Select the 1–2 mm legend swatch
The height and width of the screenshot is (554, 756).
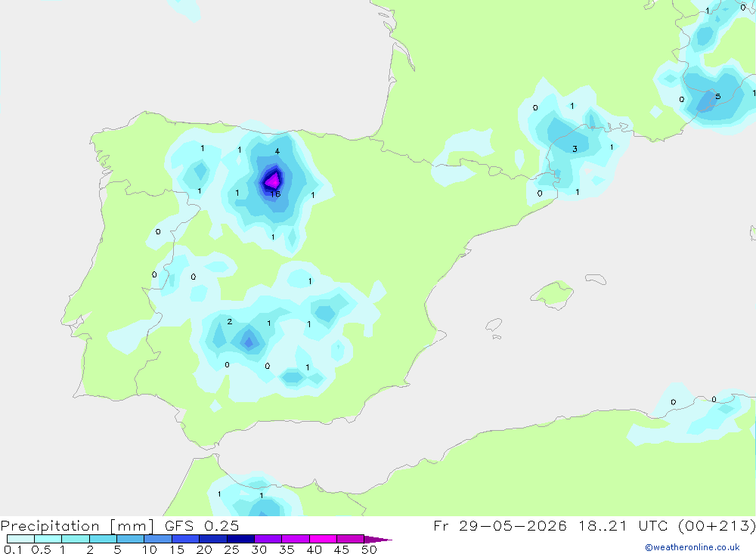pyautogui.click(x=76, y=539)
